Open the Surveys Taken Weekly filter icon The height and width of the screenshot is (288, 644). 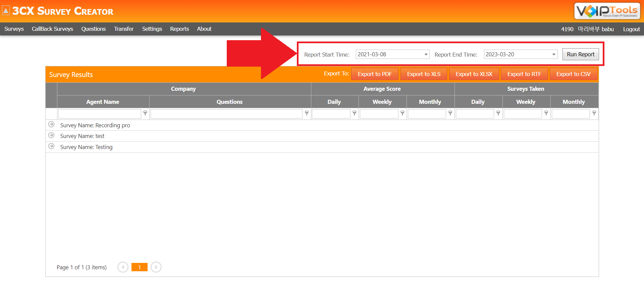(546, 113)
